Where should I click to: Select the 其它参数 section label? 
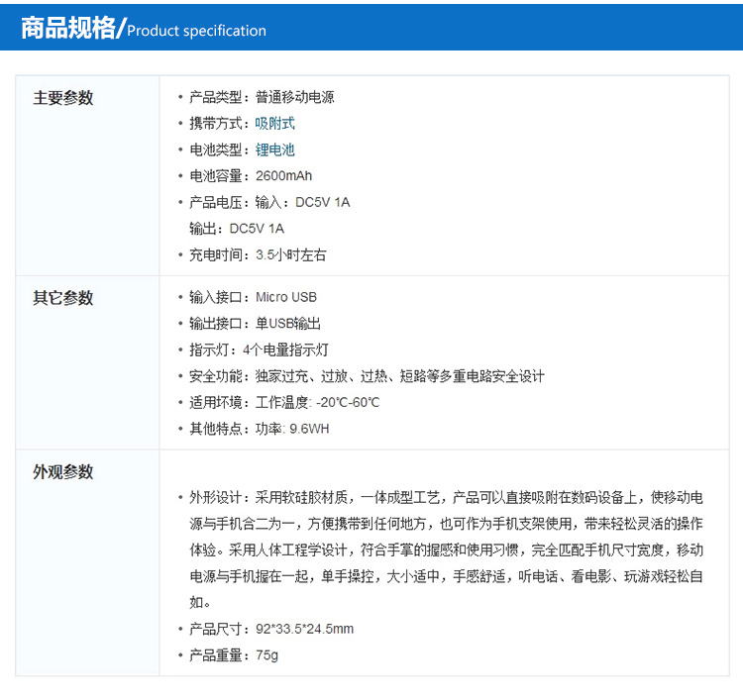63,298
